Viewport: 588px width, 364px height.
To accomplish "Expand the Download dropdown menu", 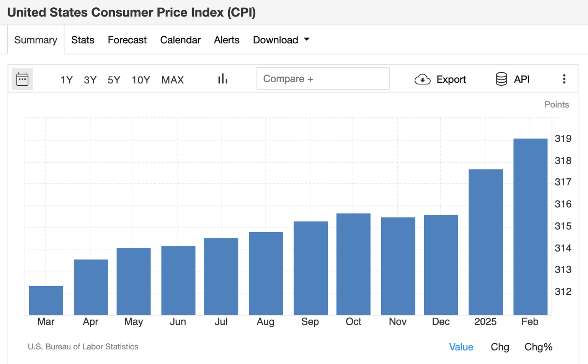I will point(281,40).
